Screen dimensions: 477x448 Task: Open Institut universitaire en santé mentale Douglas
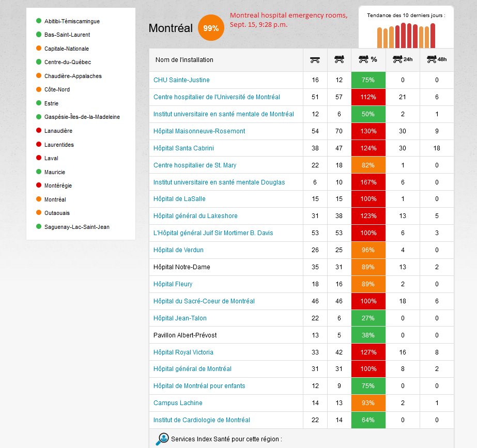pyautogui.click(x=219, y=182)
